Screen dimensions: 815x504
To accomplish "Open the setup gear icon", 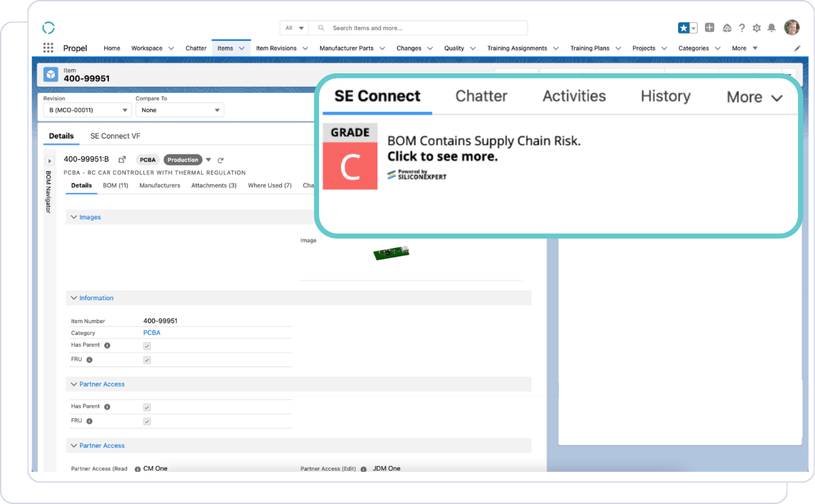I will tap(757, 27).
